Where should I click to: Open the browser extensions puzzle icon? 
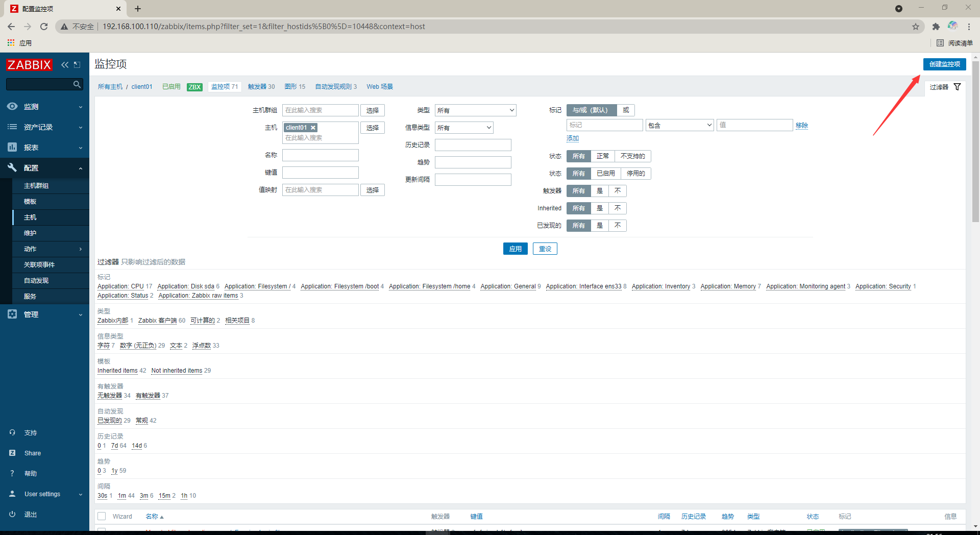[936, 27]
